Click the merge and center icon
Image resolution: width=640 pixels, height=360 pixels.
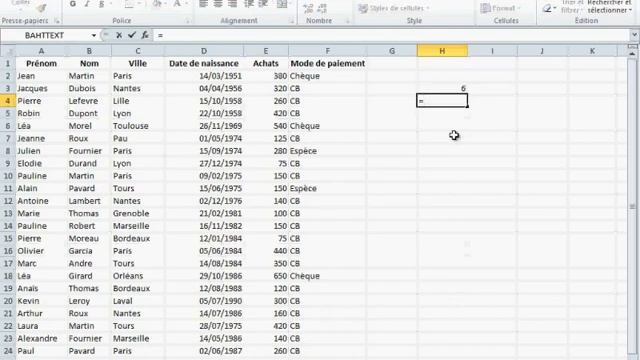click(x=282, y=4)
